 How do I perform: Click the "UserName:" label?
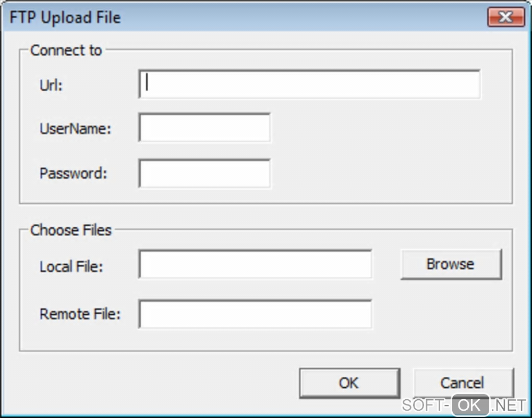click(75, 129)
